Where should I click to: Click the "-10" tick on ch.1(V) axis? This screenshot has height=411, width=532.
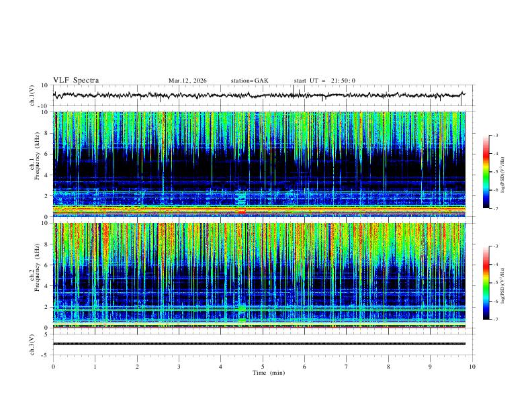click(43, 107)
